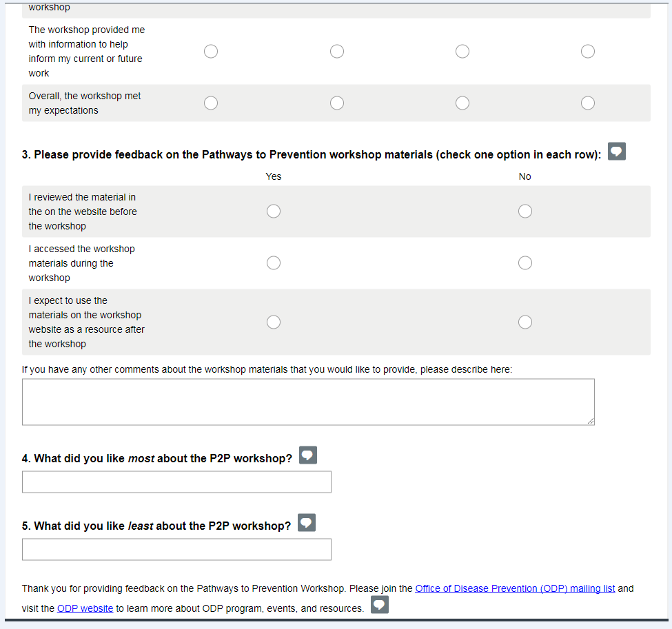672x629 pixels.
Task: Mark No for expecting to use materials afterward
Action: pos(525,322)
